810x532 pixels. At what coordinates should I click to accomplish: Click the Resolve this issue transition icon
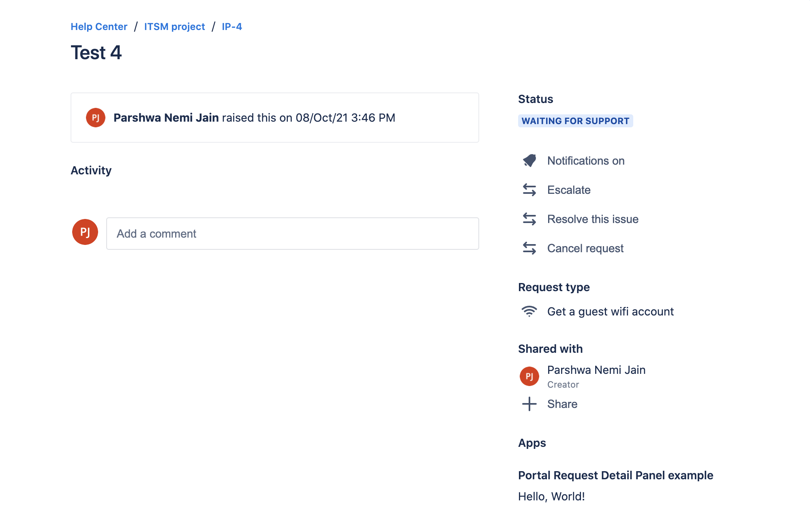click(529, 219)
